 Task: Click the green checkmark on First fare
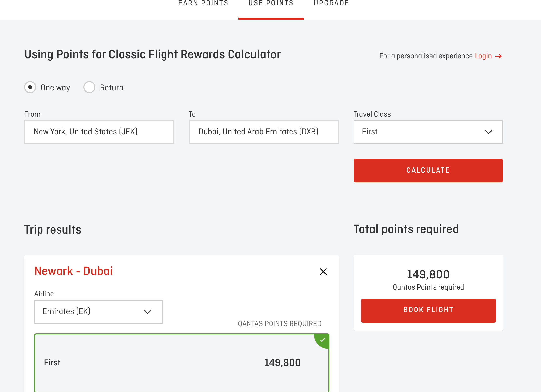pos(322,340)
